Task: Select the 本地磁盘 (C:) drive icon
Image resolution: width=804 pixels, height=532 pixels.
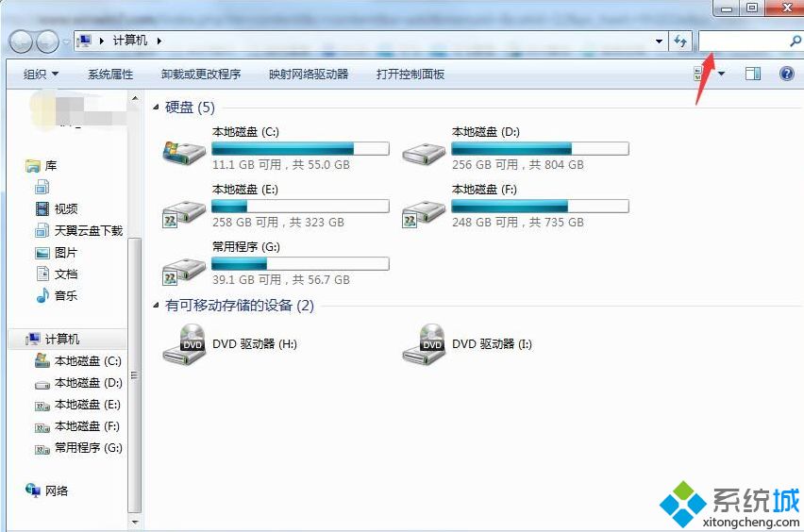Action: pyautogui.click(x=184, y=153)
